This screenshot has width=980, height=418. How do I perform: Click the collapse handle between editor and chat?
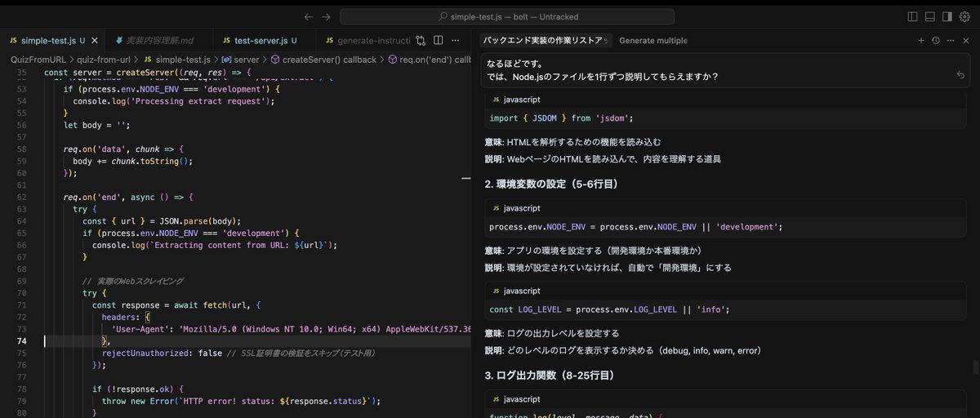click(x=466, y=177)
